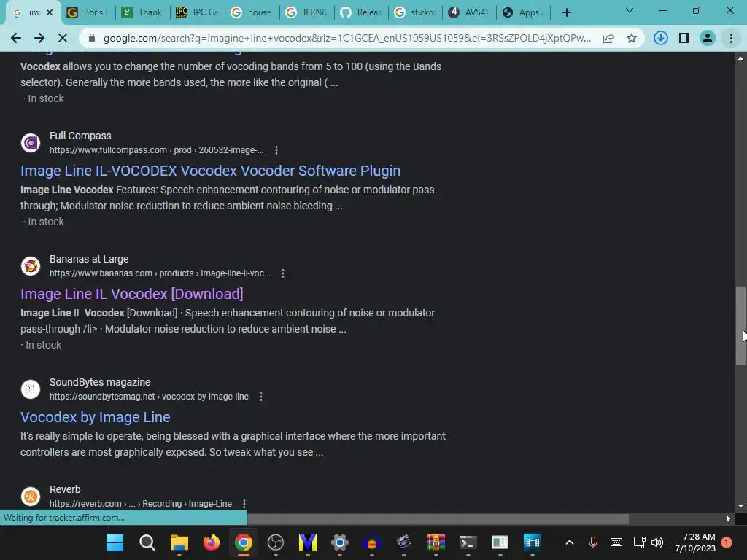Click the horizontal scrollbar thumb

(x=438, y=518)
